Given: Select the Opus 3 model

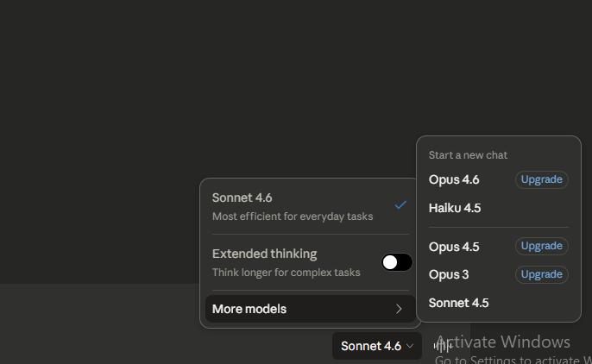Looking at the screenshot, I should (449, 274).
